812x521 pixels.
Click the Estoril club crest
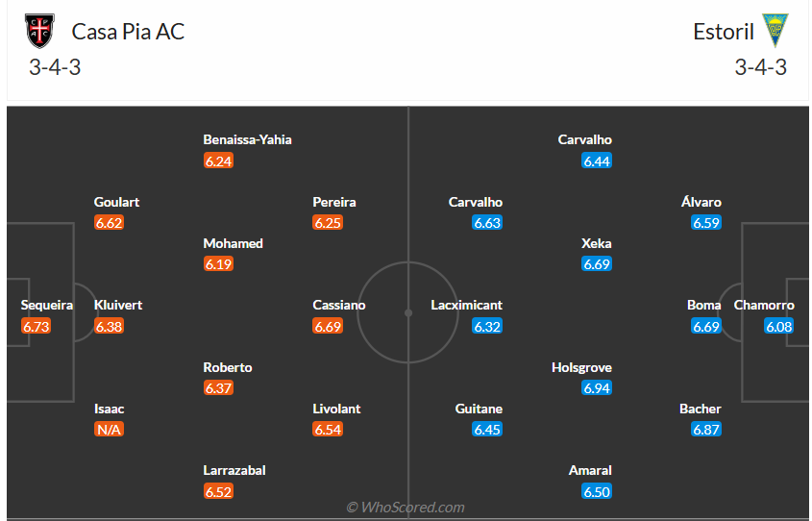click(x=775, y=31)
